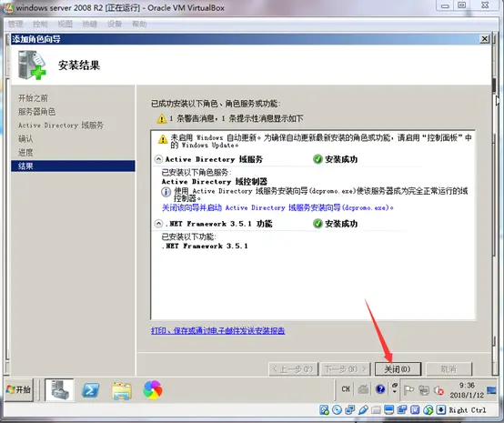504x423 pixels.
Task: Click the Action Center flag tray icon
Action: (x=408, y=390)
